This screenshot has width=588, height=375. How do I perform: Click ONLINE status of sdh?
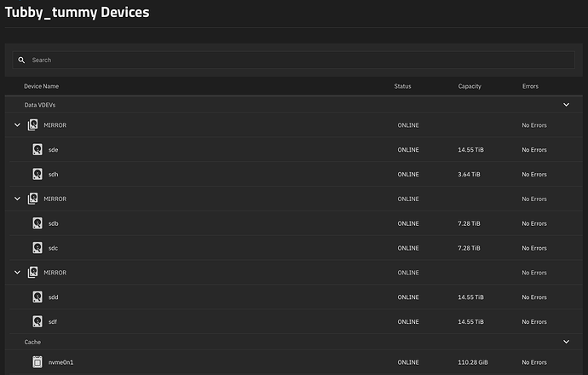click(x=408, y=175)
